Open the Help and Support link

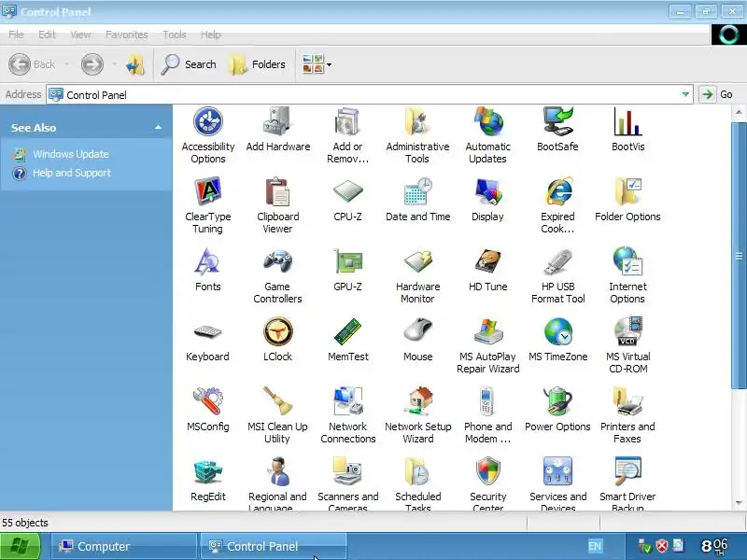point(72,173)
